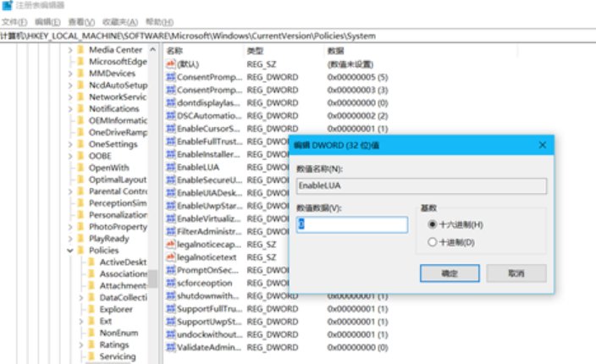Select the MicrosoftEdge folder icon
Screen dimensions: 596x364
tap(80, 62)
